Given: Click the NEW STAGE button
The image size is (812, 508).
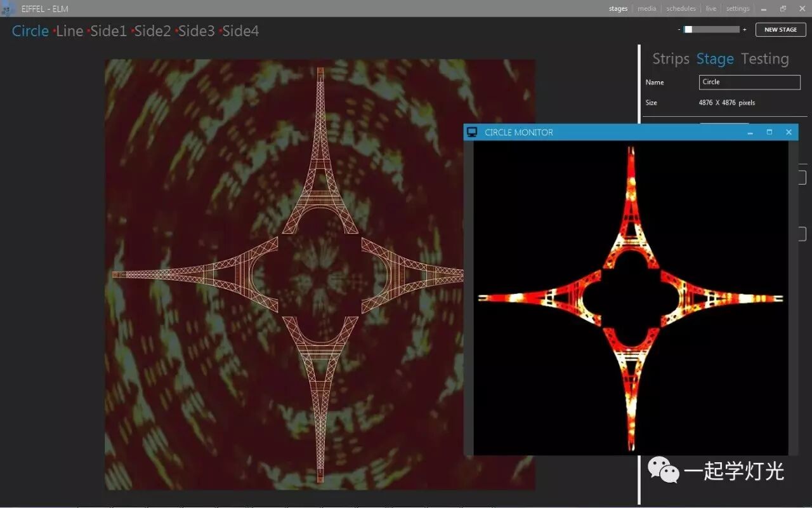Looking at the screenshot, I should pos(780,30).
